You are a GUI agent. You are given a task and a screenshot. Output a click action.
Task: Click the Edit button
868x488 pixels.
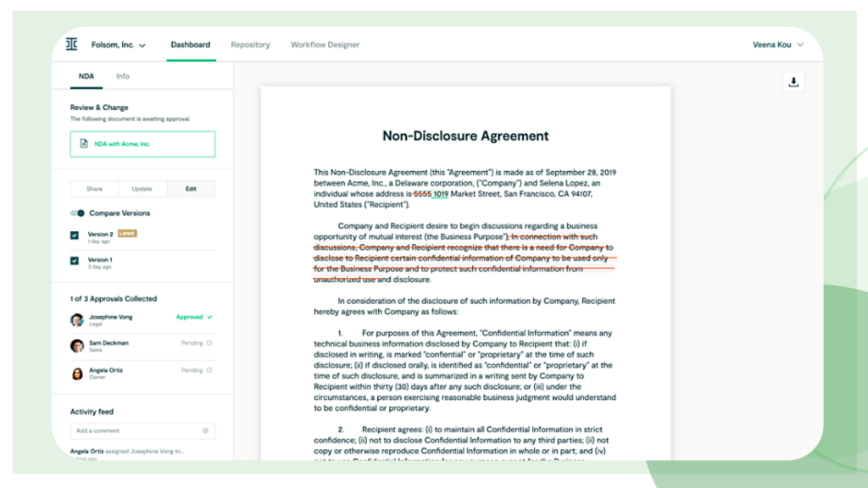click(191, 188)
